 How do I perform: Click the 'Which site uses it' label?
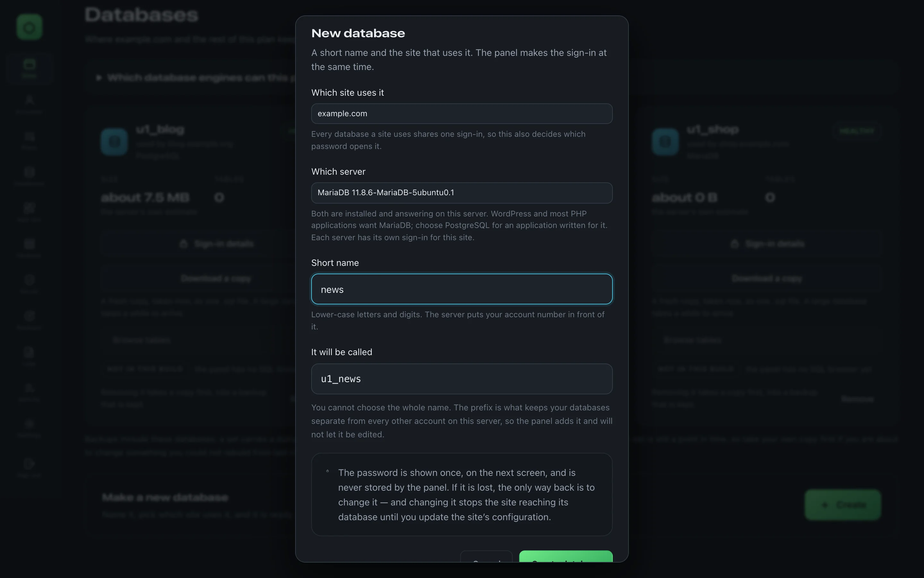pos(347,92)
